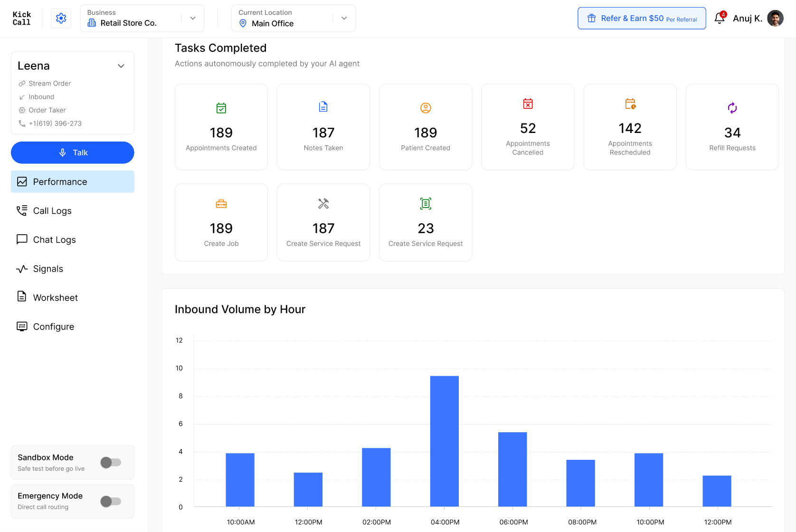Open settings gear icon in header
The width and height of the screenshot is (796, 532).
(61, 18)
